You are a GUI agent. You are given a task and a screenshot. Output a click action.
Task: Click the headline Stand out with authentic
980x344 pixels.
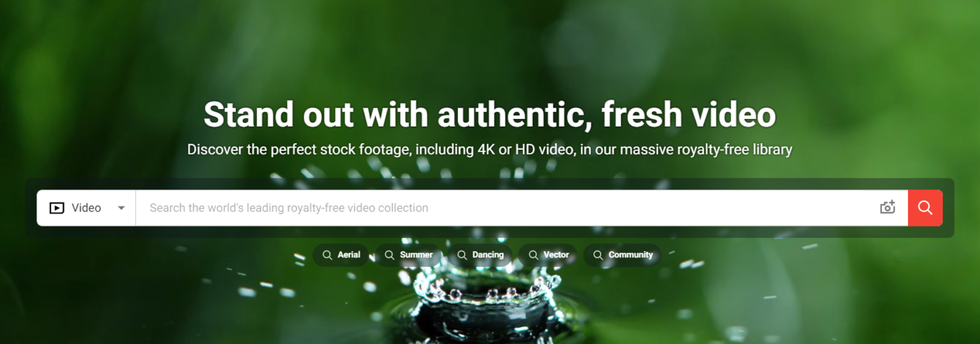(x=398, y=115)
